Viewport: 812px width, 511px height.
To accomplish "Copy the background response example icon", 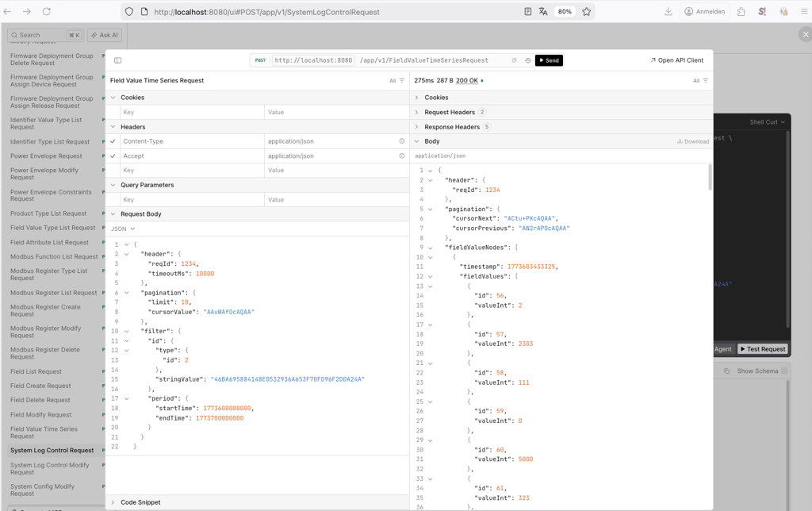I will click(726, 371).
